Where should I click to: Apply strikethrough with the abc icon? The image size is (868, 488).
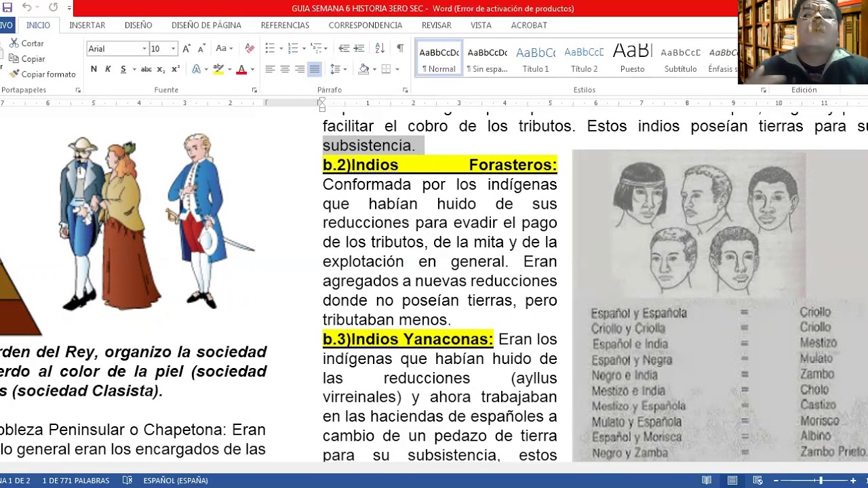click(x=146, y=69)
